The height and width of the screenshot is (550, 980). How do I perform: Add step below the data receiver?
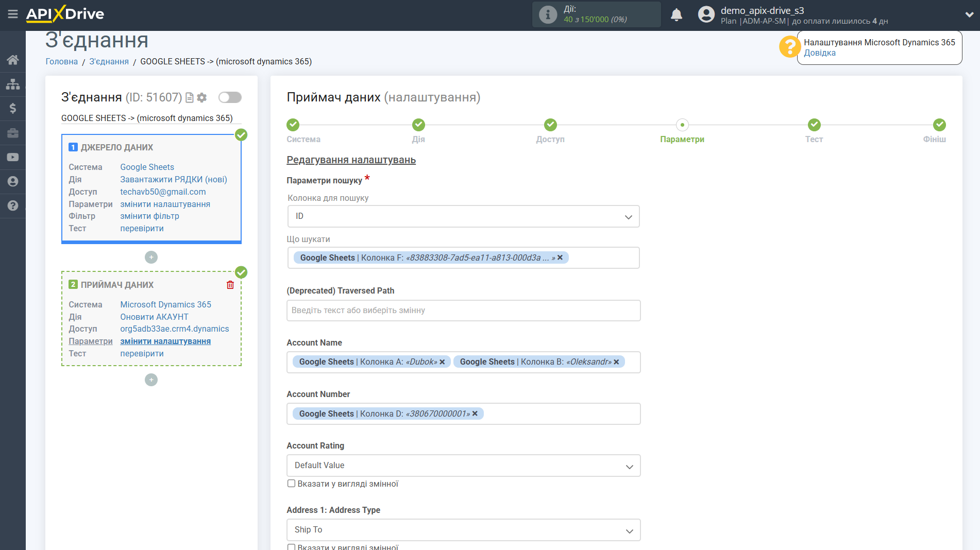151,380
